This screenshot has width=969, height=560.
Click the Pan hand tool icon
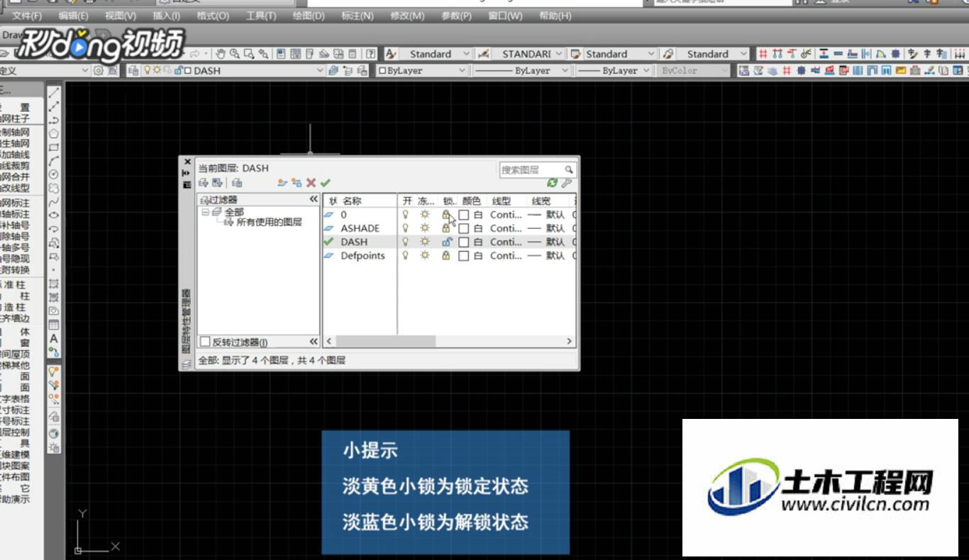coord(220,54)
